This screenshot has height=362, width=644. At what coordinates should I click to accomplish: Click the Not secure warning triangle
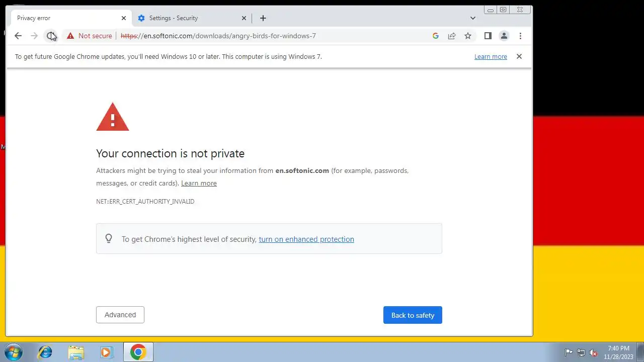tap(70, 36)
